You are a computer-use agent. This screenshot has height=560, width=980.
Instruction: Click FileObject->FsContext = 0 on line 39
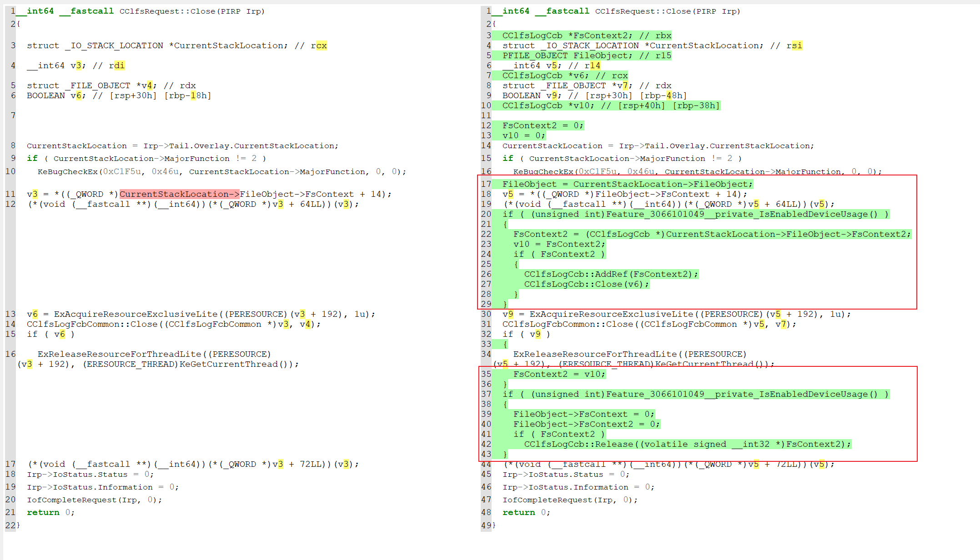[x=583, y=414]
